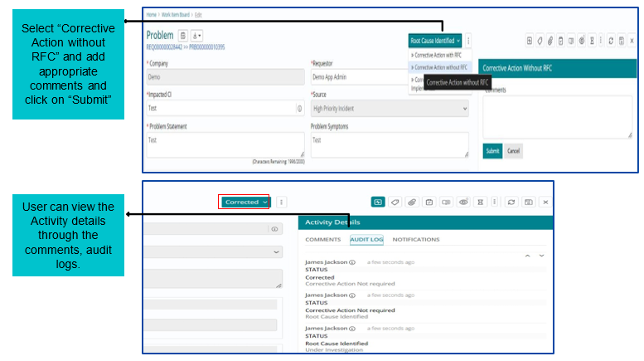The width and height of the screenshot is (644, 361).
Task: Click the Work Item Board breadcrumb link
Action: 176,15
